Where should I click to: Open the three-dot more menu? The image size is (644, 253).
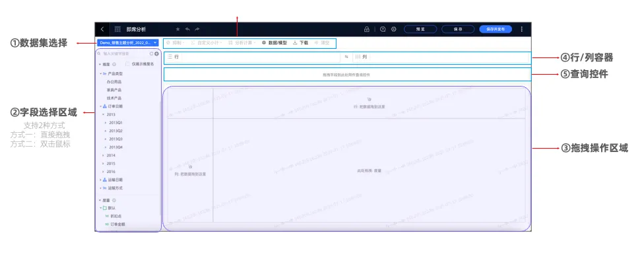click(x=522, y=29)
